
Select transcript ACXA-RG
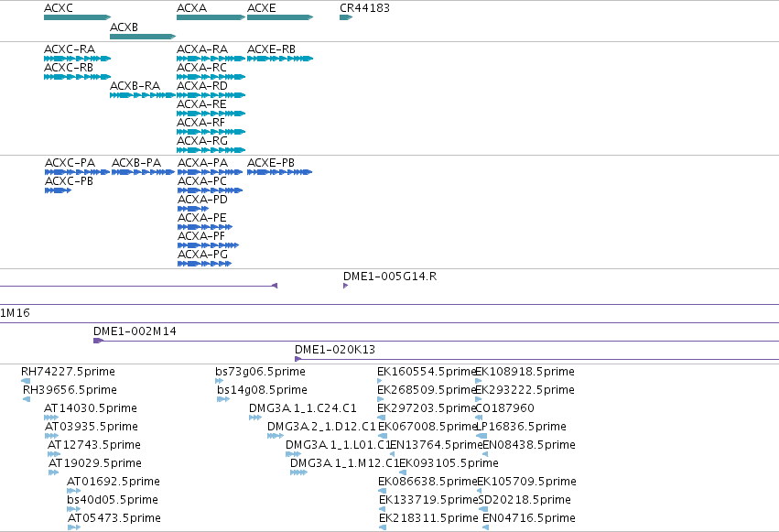click(x=211, y=150)
